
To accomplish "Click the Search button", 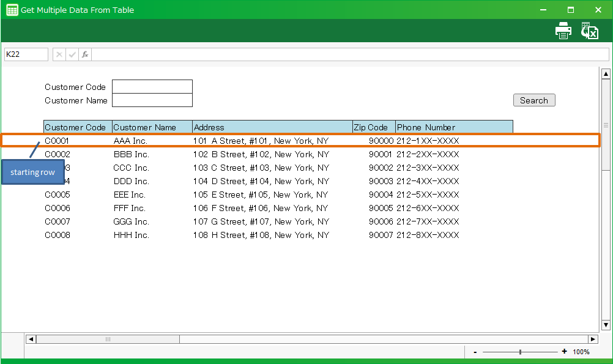I will pos(534,100).
